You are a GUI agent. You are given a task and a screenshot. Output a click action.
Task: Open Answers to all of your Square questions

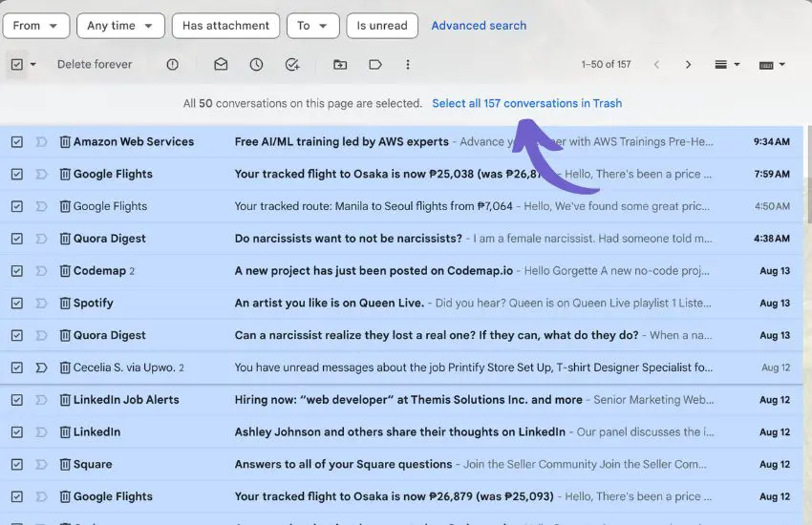(x=343, y=465)
